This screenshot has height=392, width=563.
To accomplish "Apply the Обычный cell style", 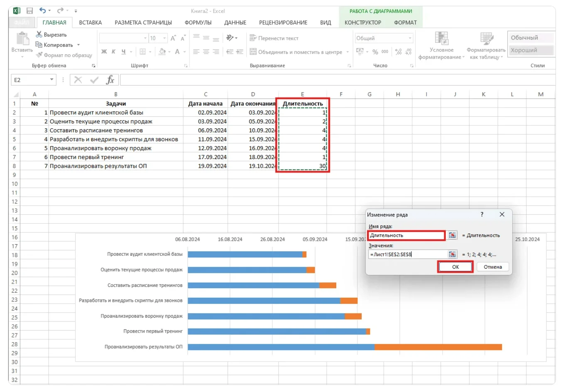I will (531, 38).
